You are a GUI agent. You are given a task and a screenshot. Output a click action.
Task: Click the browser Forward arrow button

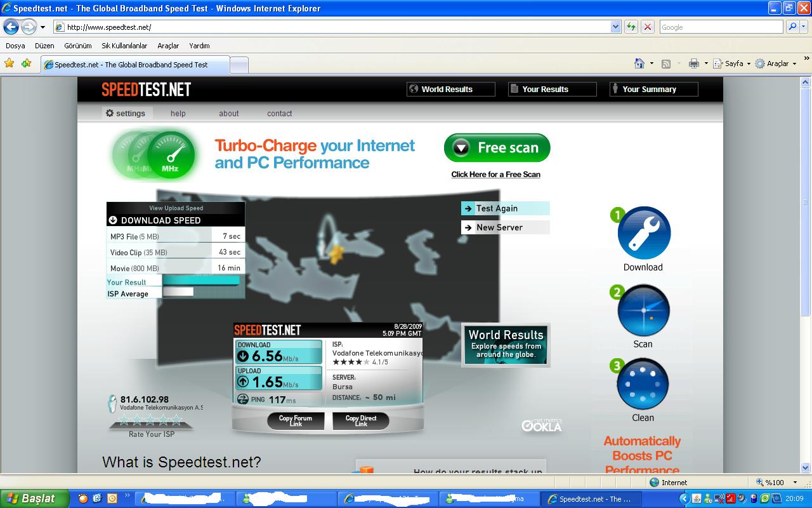coord(29,27)
